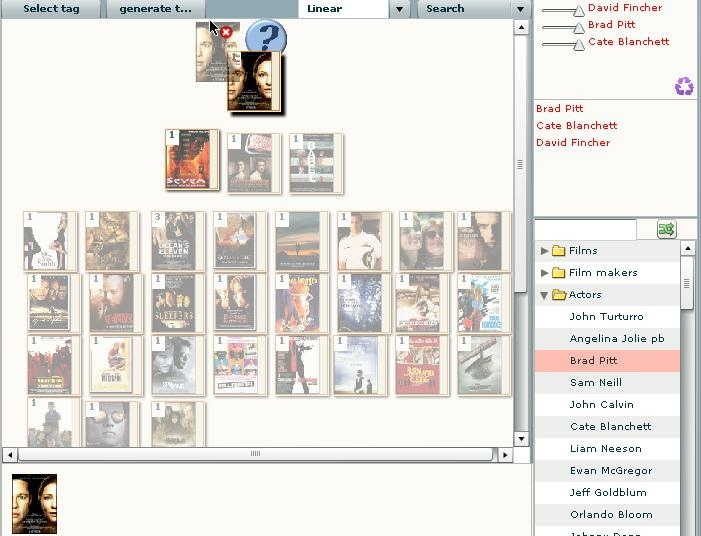
Task: Select Cate Blanchett in the actors tree
Action: pyautogui.click(x=608, y=426)
